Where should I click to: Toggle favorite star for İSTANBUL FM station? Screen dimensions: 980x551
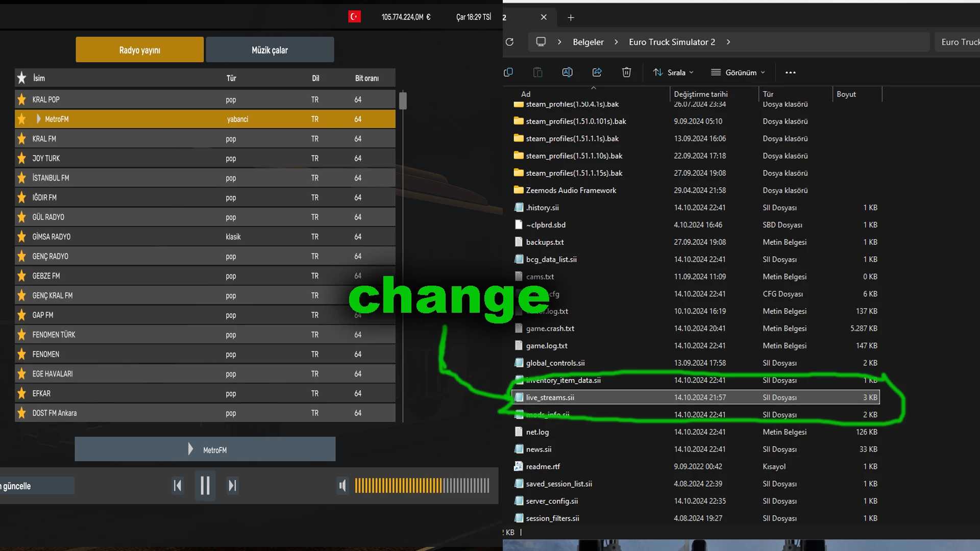pyautogui.click(x=21, y=178)
